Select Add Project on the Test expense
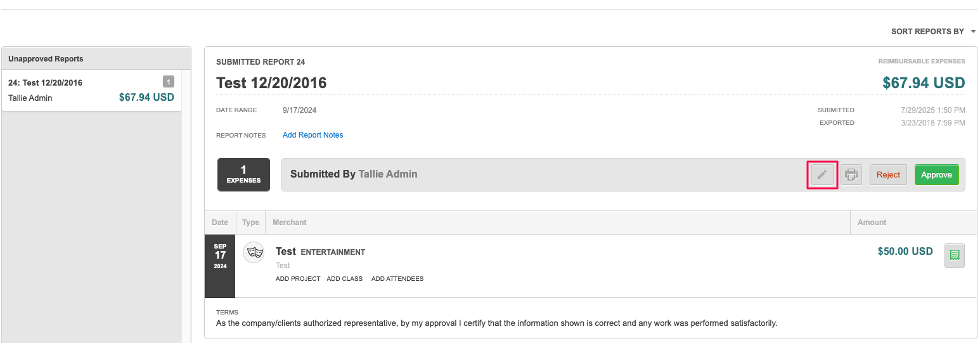 [298, 279]
